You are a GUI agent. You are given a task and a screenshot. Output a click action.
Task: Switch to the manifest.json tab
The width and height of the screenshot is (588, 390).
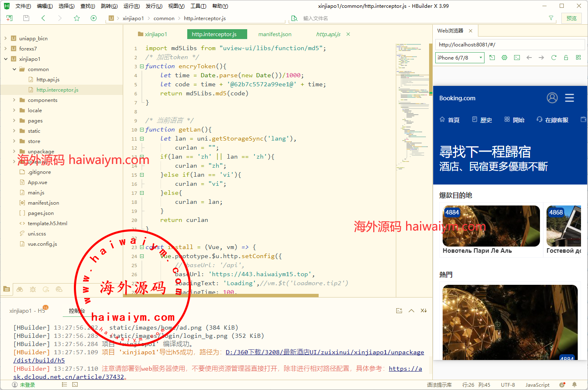(x=275, y=34)
